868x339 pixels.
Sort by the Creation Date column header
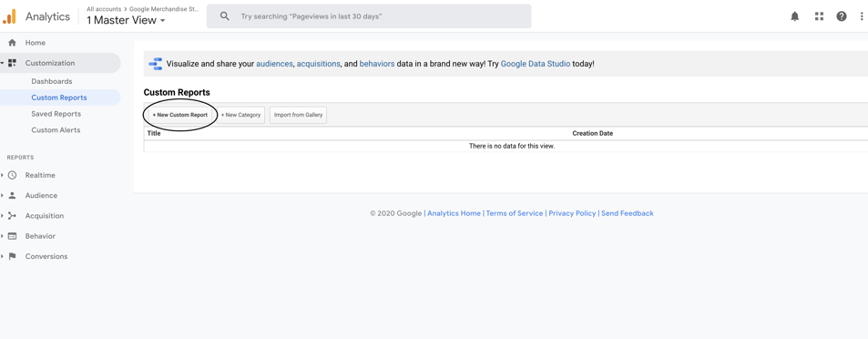(592, 133)
